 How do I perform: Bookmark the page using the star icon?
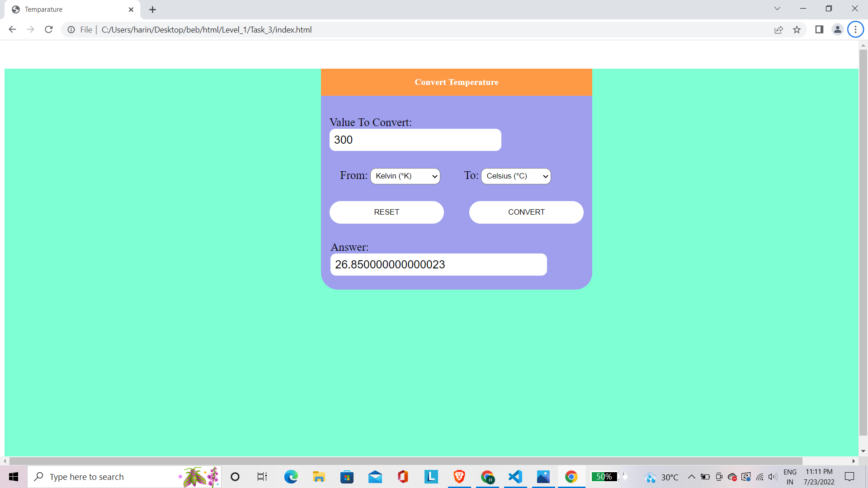[x=797, y=29]
